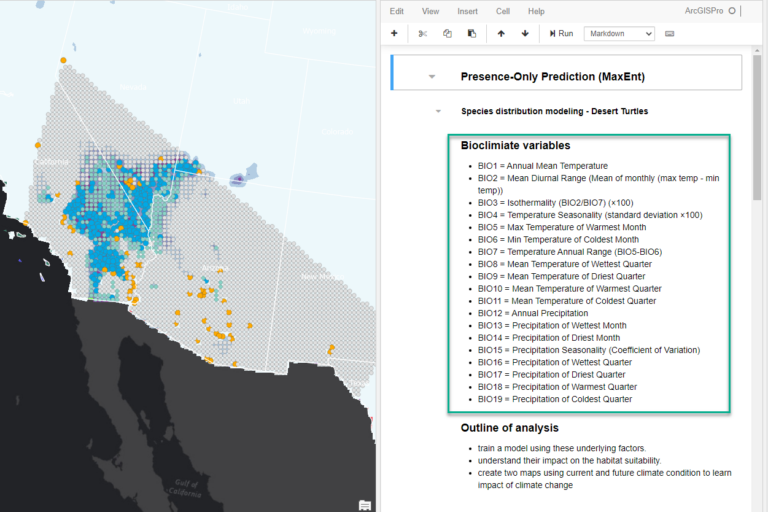Open the Cell menu
Image resolution: width=768 pixels, height=512 pixels.
503,11
